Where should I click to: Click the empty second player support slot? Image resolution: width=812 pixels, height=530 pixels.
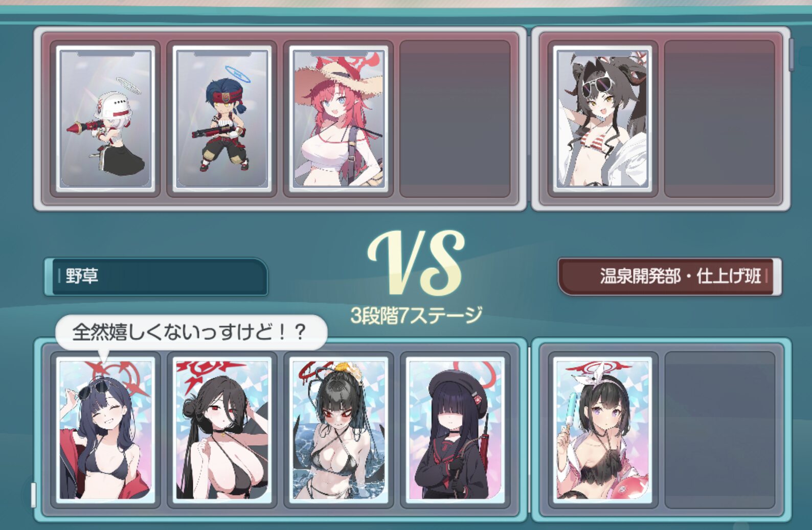click(719, 430)
